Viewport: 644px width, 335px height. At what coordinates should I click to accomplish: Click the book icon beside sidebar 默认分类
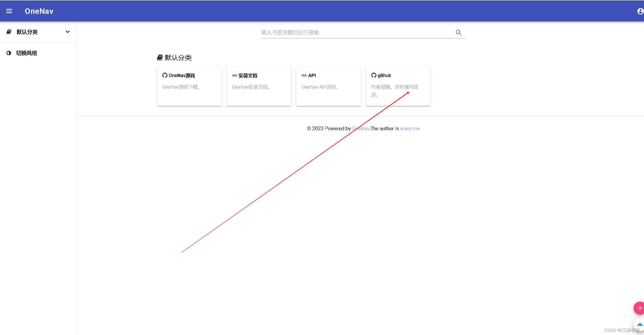9,32
